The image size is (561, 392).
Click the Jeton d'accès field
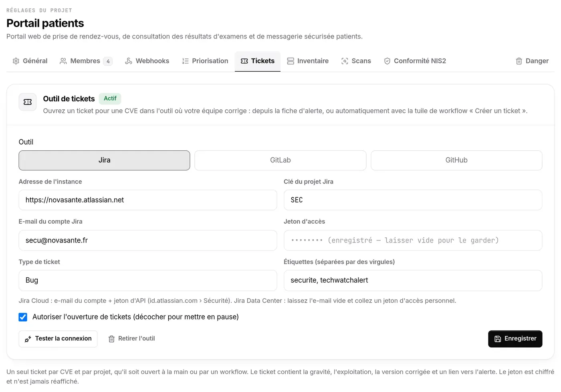click(413, 240)
